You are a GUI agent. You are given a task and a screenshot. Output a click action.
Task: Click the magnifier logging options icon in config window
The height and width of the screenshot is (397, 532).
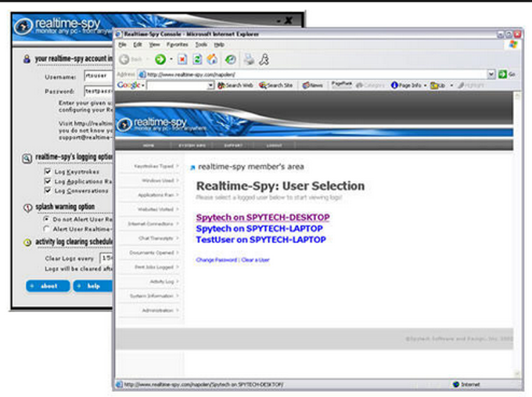(27, 158)
